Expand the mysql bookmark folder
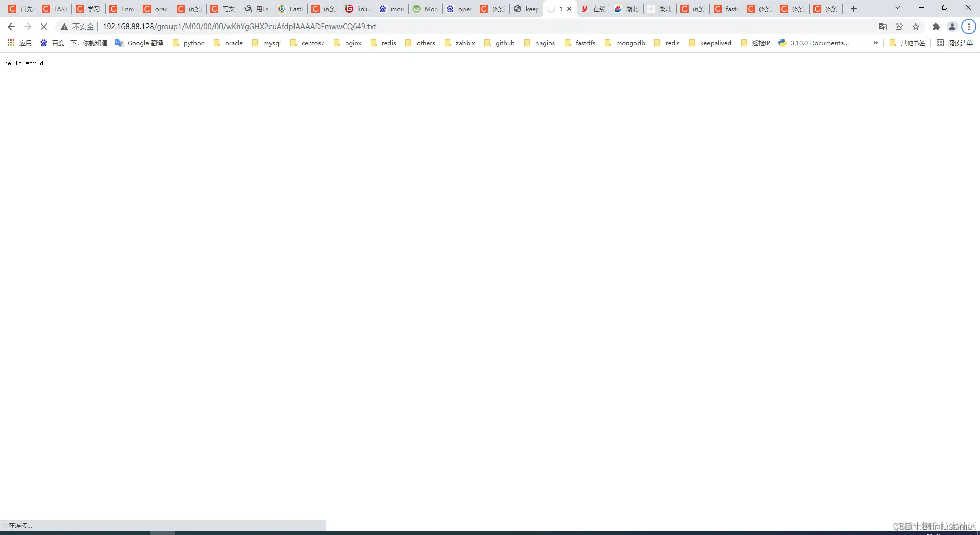Image resolution: width=980 pixels, height=535 pixels. [266, 43]
